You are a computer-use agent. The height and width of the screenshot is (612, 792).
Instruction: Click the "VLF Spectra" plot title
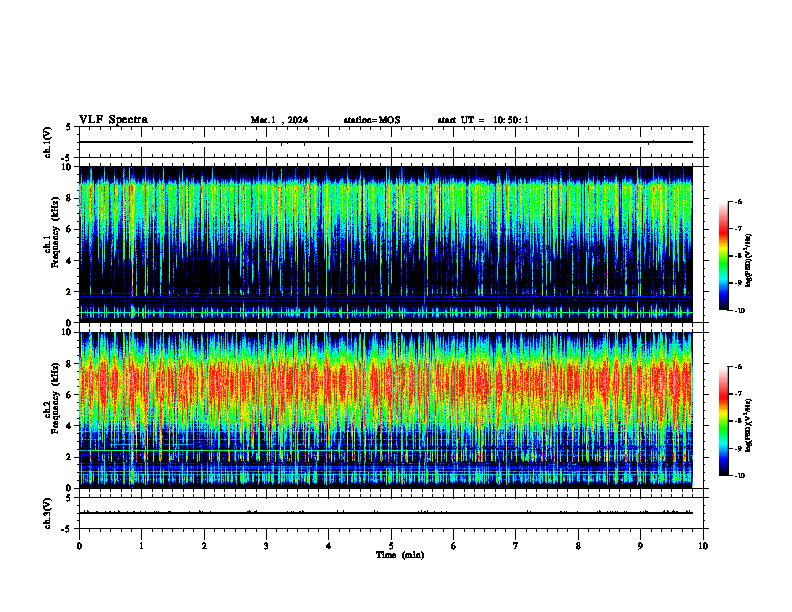pyautogui.click(x=113, y=120)
